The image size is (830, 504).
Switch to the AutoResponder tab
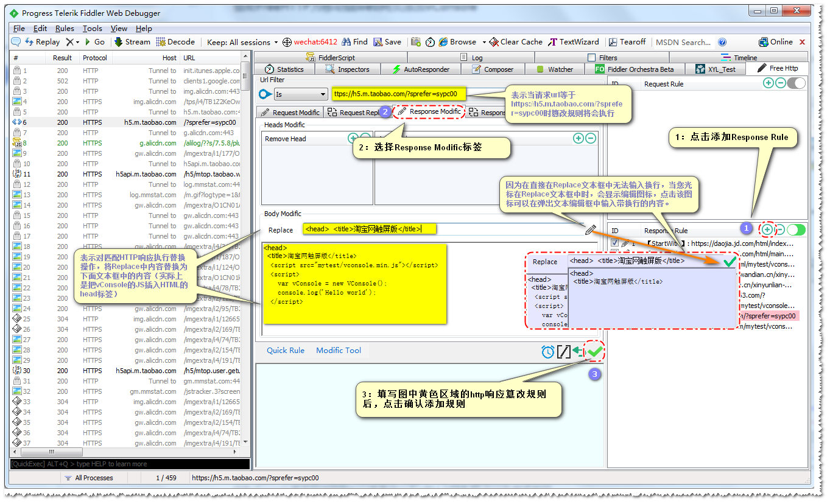click(421, 69)
